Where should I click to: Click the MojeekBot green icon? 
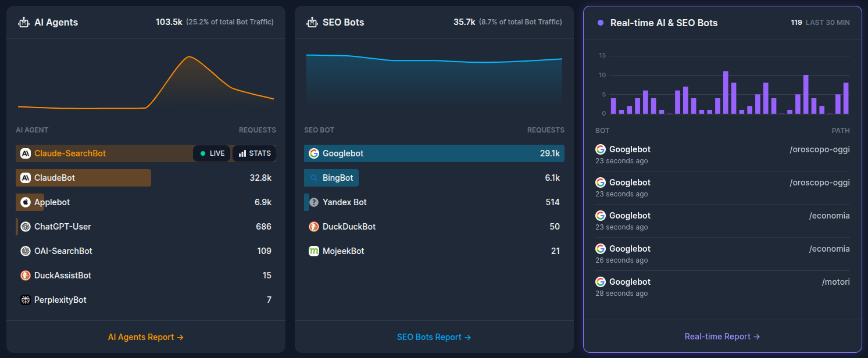point(314,251)
